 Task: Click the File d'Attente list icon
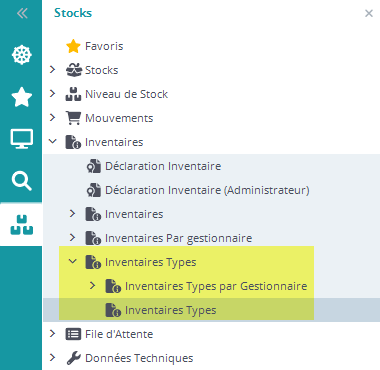coord(73,334)
